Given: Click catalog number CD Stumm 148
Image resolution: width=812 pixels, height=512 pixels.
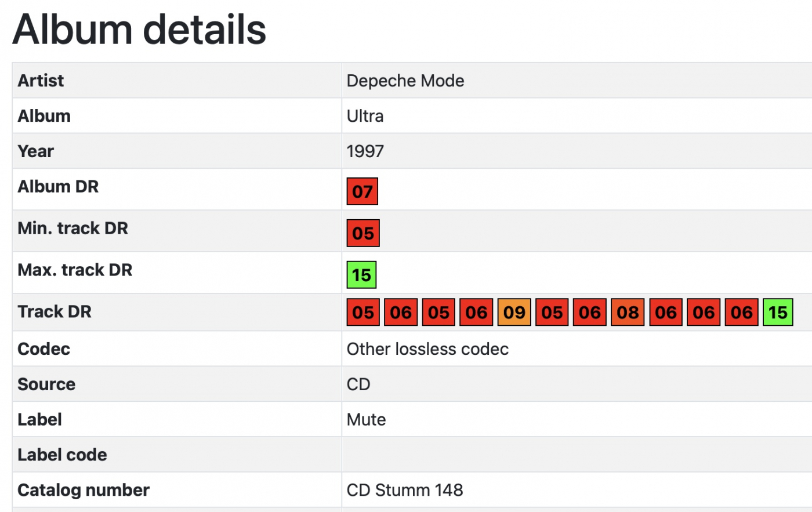Looking at the screenshot, I should (x=405, y=490).
